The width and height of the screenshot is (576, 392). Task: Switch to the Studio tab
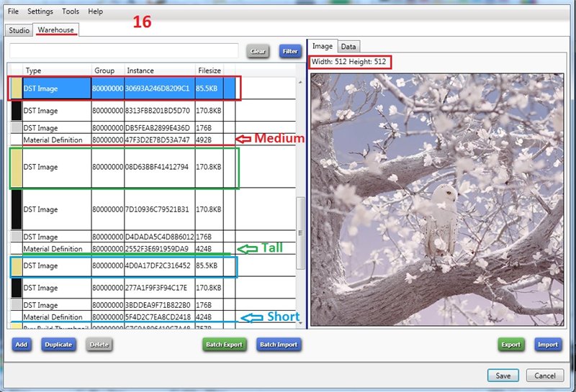click(x=19, y=30)
